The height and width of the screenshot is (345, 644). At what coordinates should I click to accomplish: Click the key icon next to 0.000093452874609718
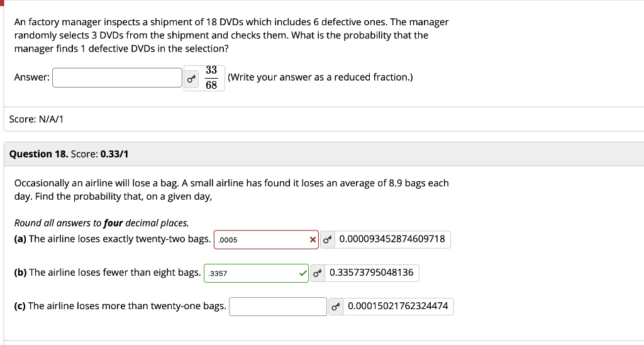327,239
